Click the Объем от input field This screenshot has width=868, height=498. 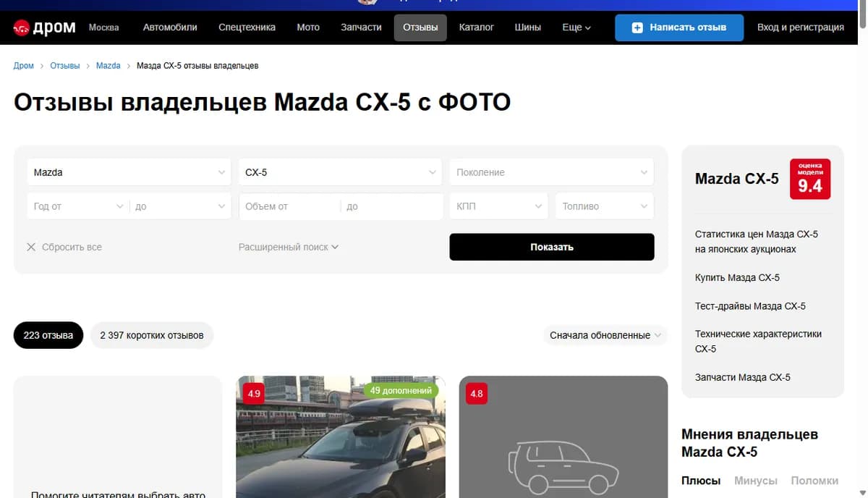(289, 206)
